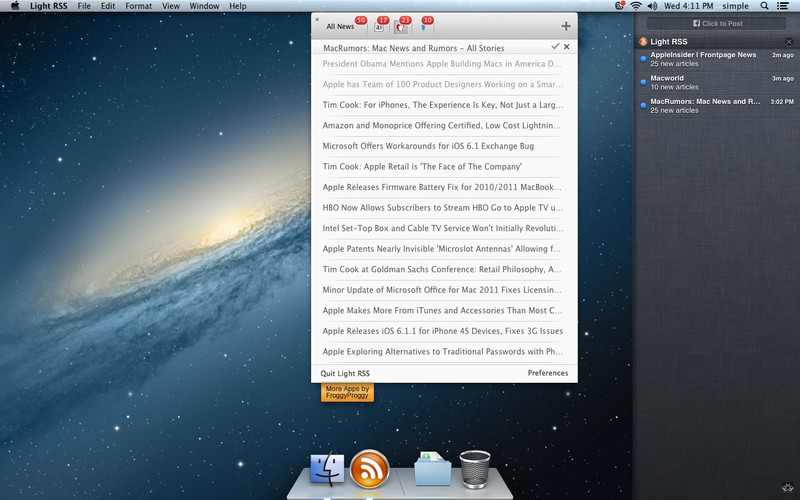The image size is (800, 500).
Task: Open the Window menu
Action: click(204, 6)
